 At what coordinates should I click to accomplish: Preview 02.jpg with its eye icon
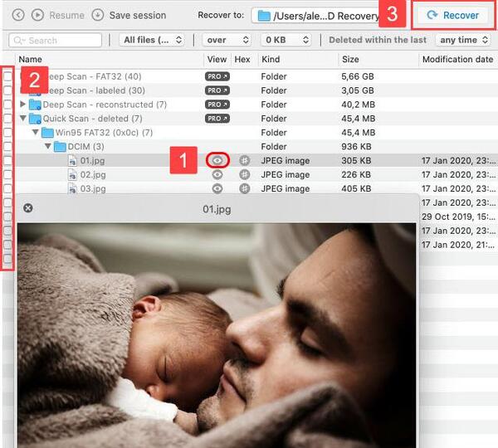click(217, 174)
